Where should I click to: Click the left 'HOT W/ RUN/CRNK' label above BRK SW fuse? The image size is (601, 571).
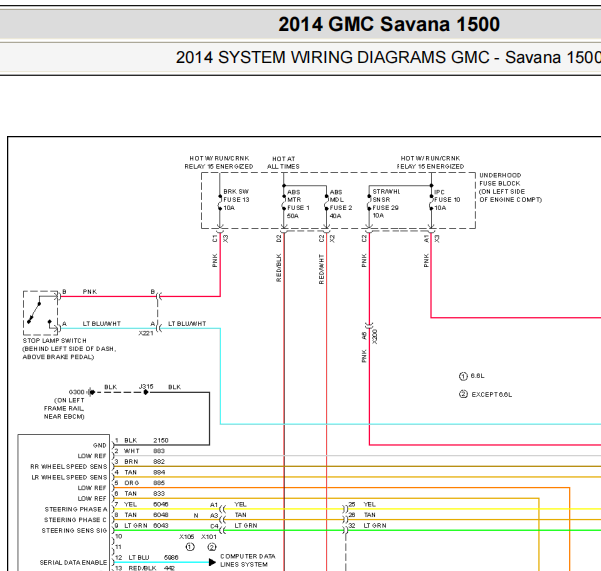219,158
